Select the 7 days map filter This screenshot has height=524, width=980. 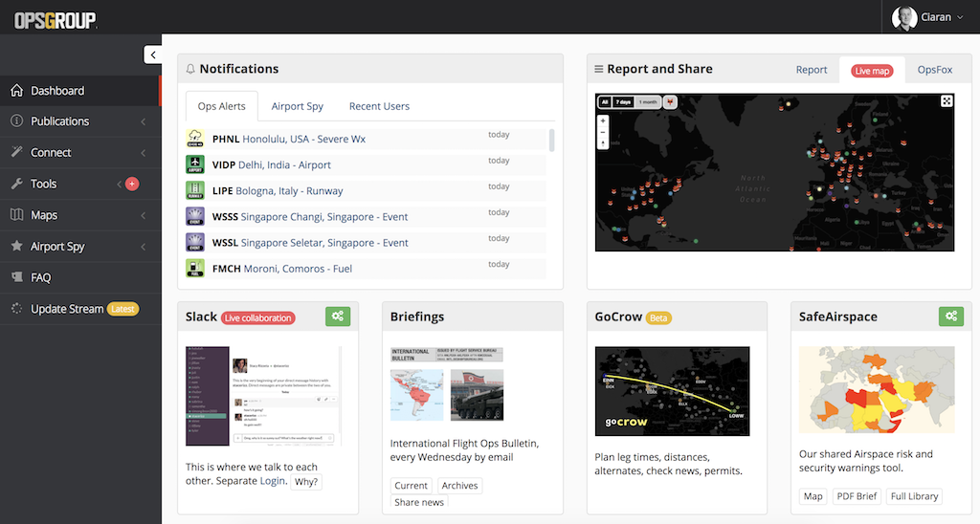pos(623,101)
